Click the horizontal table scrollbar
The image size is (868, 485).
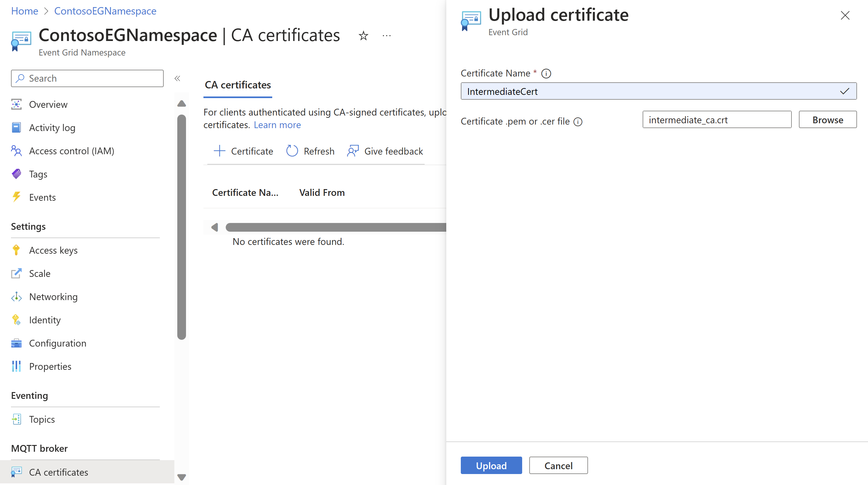click(x=335, y=227)
